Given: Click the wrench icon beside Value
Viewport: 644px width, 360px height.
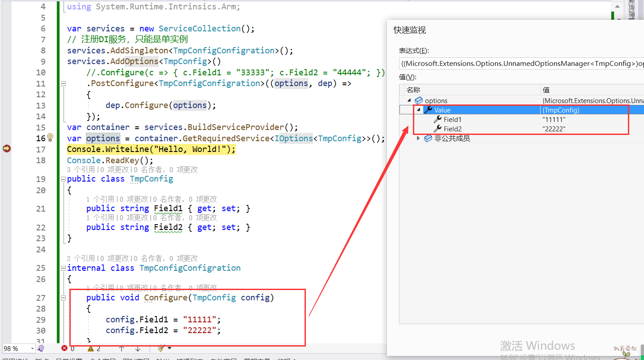Looking at the screenshot, I should point(428,110).
